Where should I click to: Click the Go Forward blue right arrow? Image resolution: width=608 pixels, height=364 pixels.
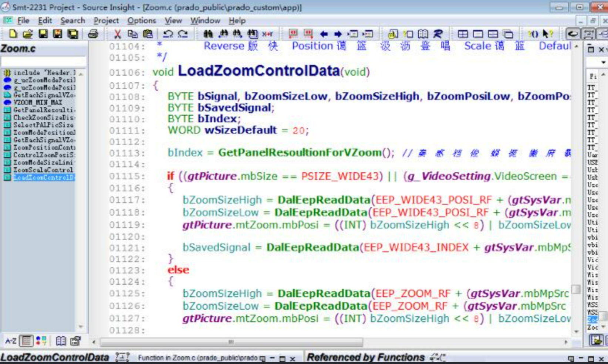pyautogui.click(x=338, y=34)
